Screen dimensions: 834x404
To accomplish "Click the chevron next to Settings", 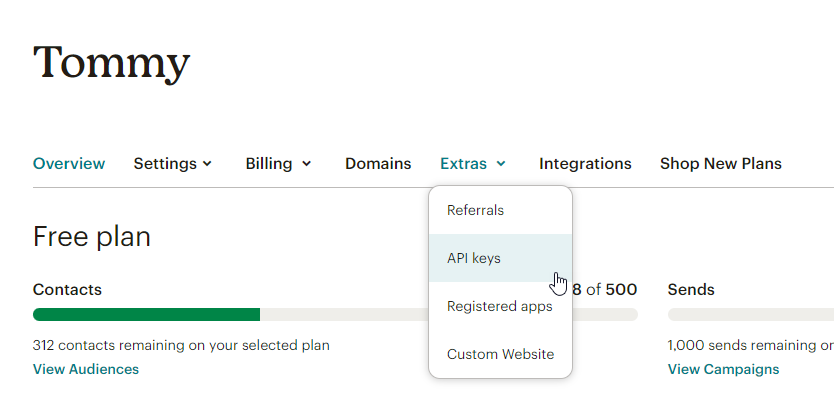I will pos(207,164).
